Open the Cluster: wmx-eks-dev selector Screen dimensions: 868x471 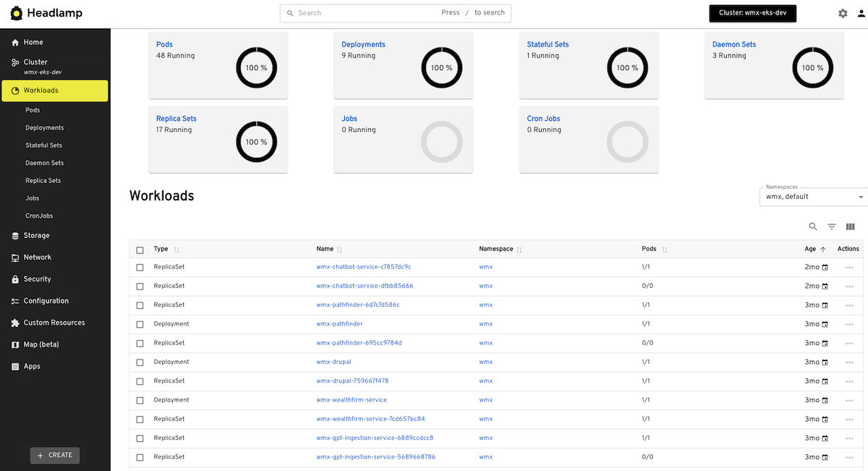pyautogui.click(x=752, y=13)
